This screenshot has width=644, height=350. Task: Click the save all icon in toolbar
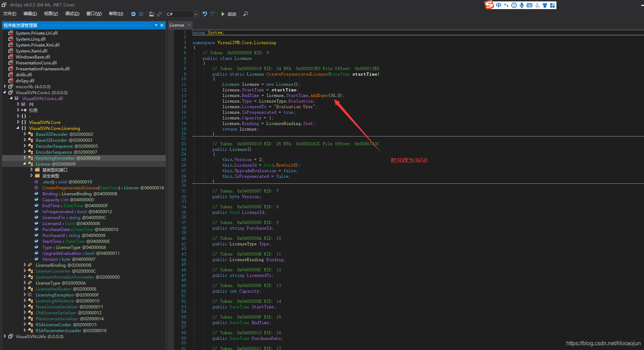point(159,14)
